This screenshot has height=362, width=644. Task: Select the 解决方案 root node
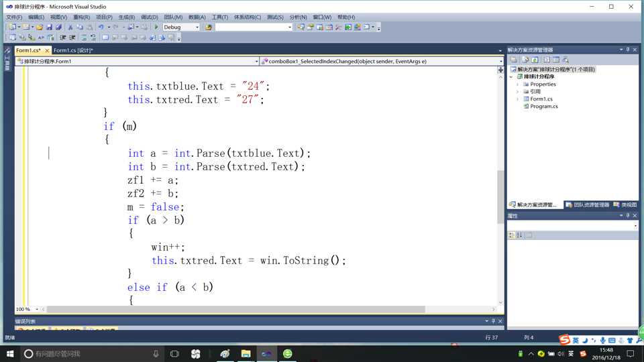point(552,69)
